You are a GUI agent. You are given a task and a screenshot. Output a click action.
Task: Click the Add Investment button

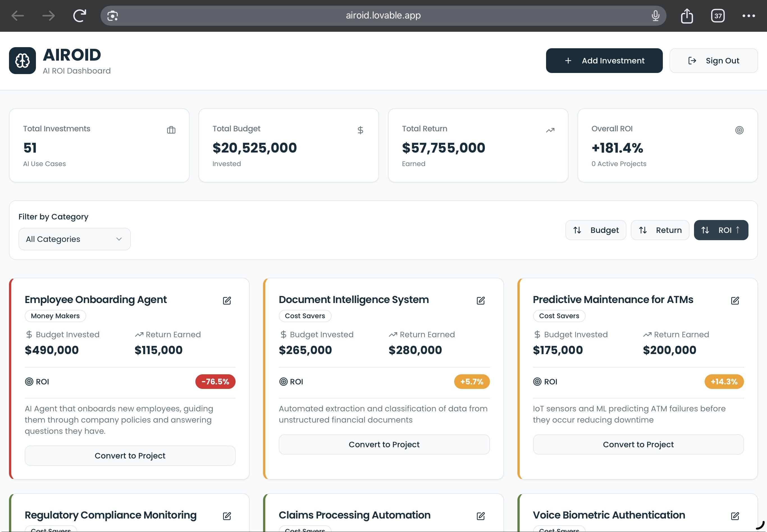point(604,61)
